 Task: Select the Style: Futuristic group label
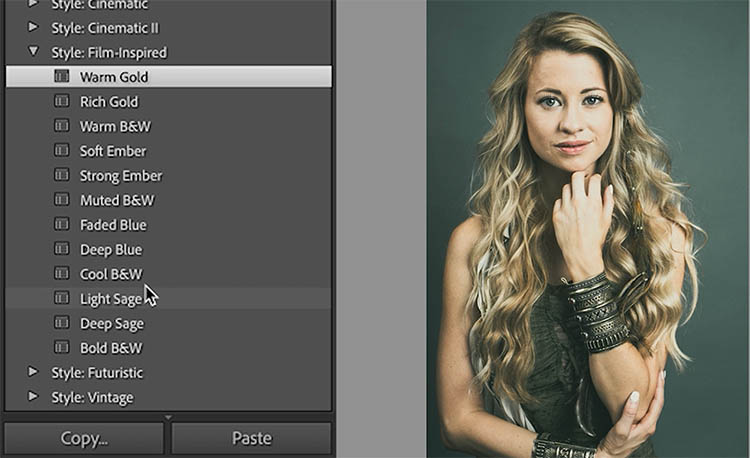(x=97, y=373)
